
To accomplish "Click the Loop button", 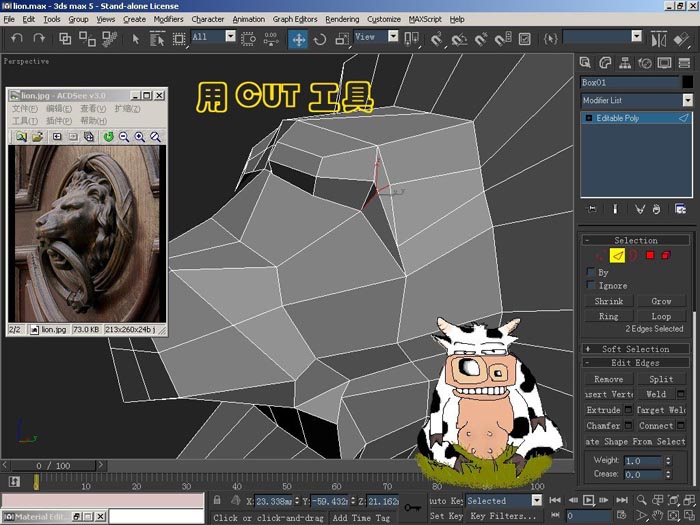I will click(x=661, y=316).
